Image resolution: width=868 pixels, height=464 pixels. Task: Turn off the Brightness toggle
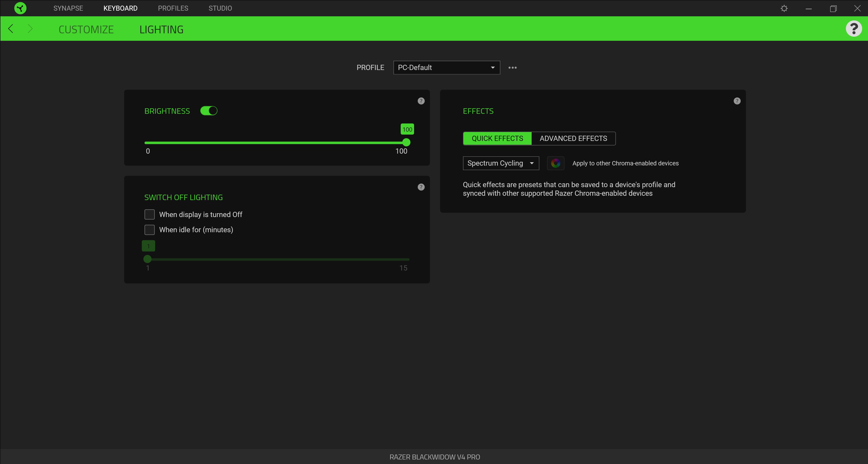(x=209, y=111)
